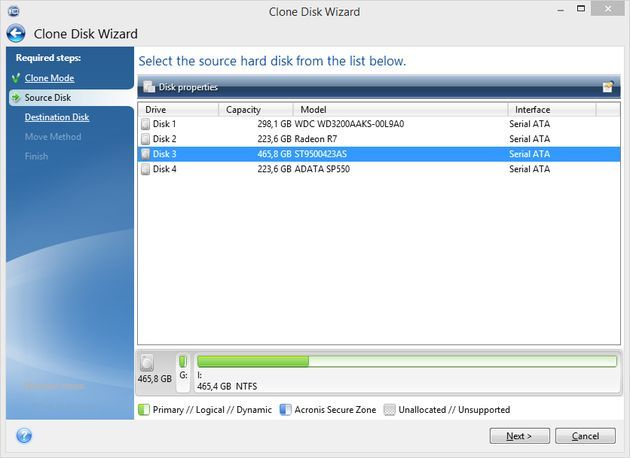The height and width of the screenshot is (458, 630).
Task: Click the Unallocated // Unsupported legend swatch
Action: coord(389,410)
